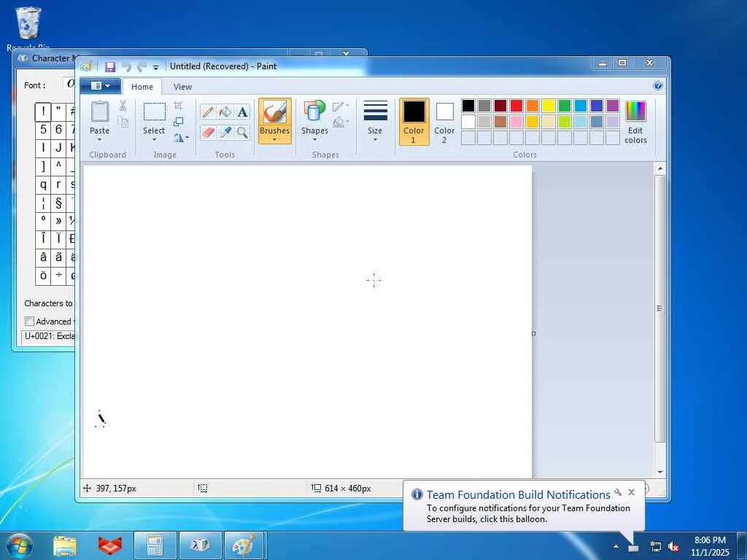
Task: Show hidden tray icons arrow
Action: click(x=616, y=547)
